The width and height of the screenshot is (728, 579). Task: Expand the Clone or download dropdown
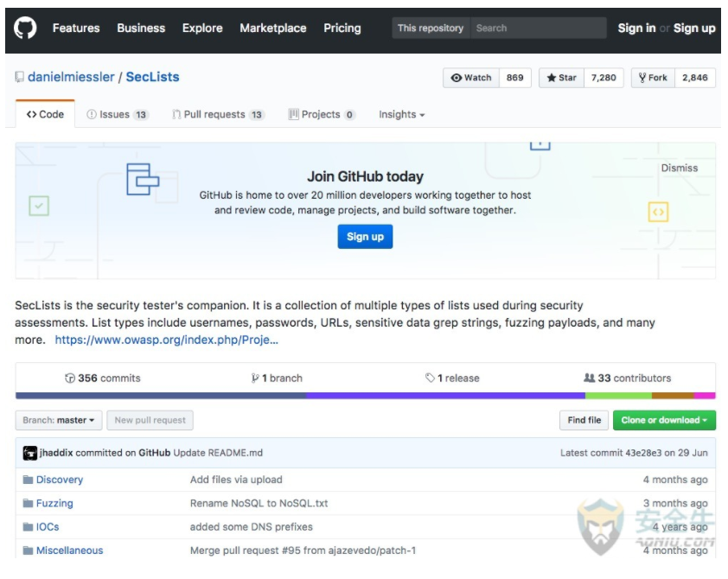click(x=663, y=420)
